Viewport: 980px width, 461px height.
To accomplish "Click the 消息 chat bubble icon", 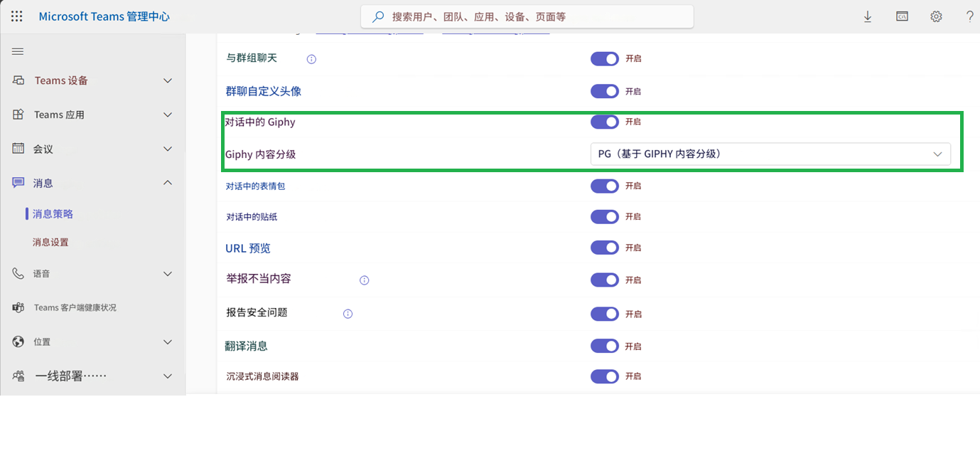I will [x=18, y=183].
